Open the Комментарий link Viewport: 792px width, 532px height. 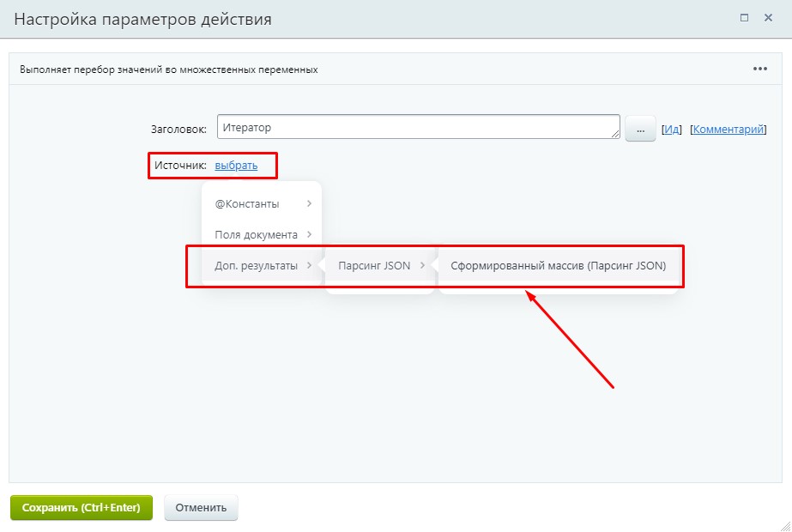pos(728,130)
